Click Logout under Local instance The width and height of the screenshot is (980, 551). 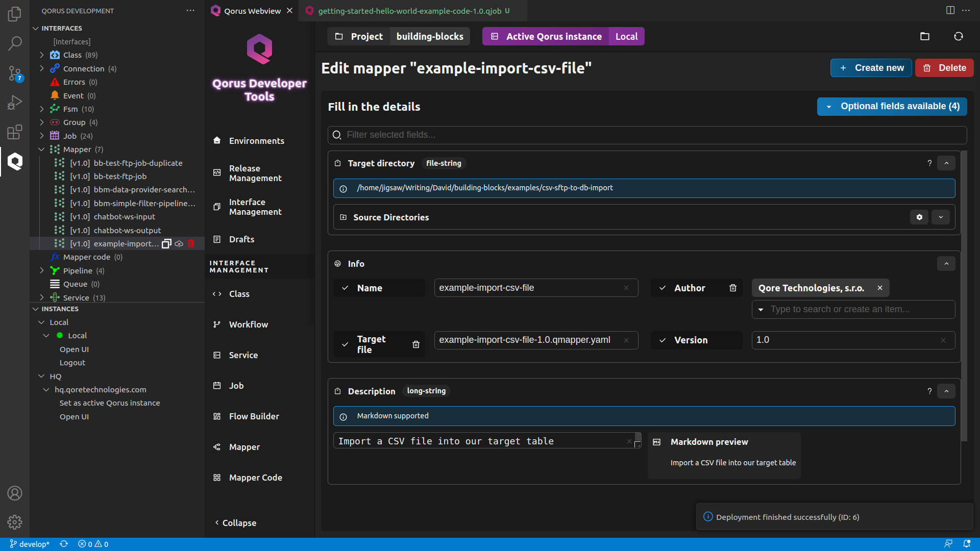(x=72, y=363)
